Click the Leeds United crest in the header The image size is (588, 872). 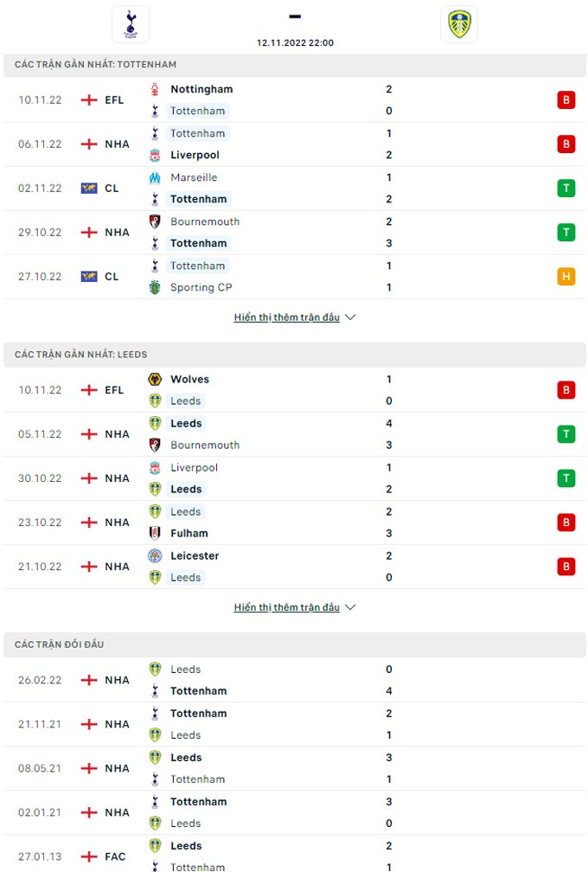pyautogui.click(x=458, y=24)
